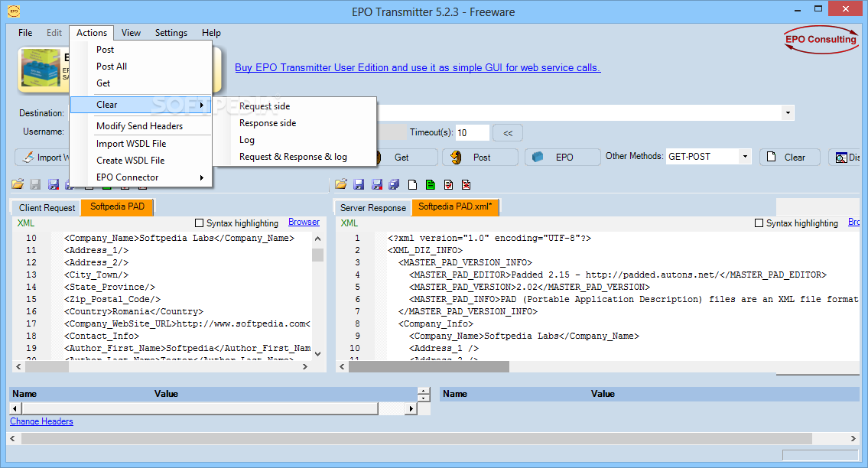
Task: Open file icon in response-side toolbar
Action: [341, 184]
